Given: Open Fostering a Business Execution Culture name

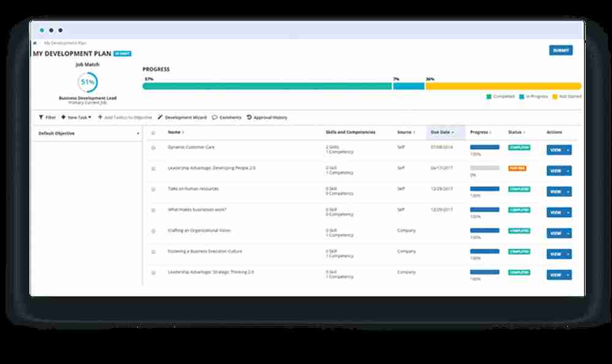Looking at the screenshot, I should 205,251.
